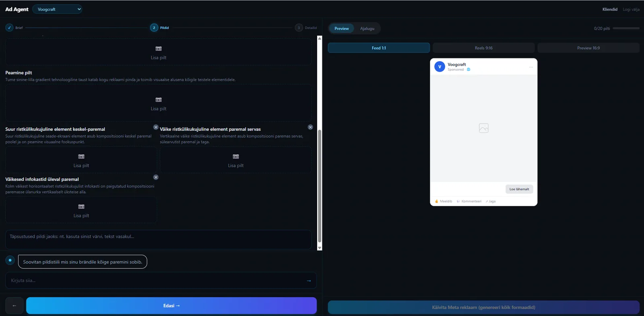Click the Logi välja link

(x=631, y=9)
